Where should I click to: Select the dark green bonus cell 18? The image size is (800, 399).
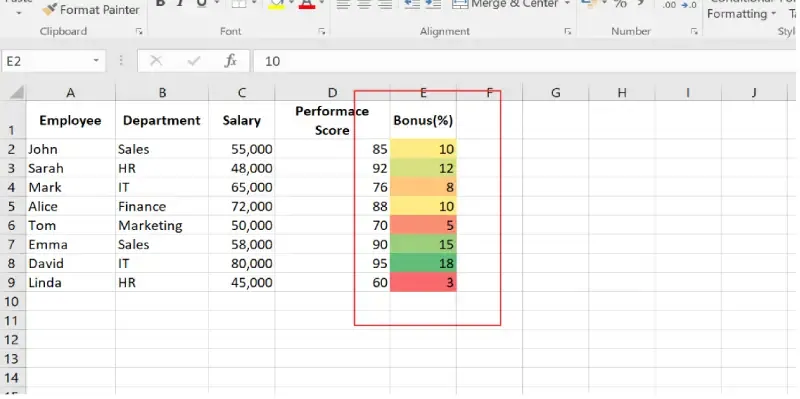click(423, 264)
